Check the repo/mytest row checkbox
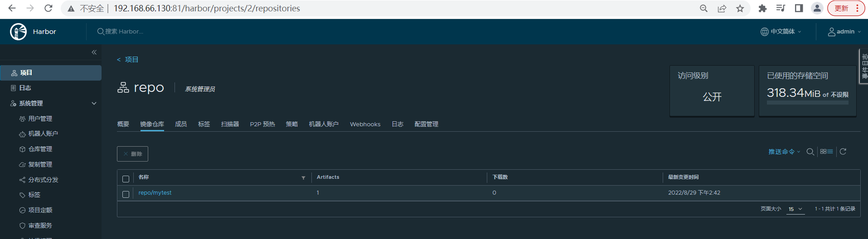Screen dimensions: 868x239 [126, 194]
